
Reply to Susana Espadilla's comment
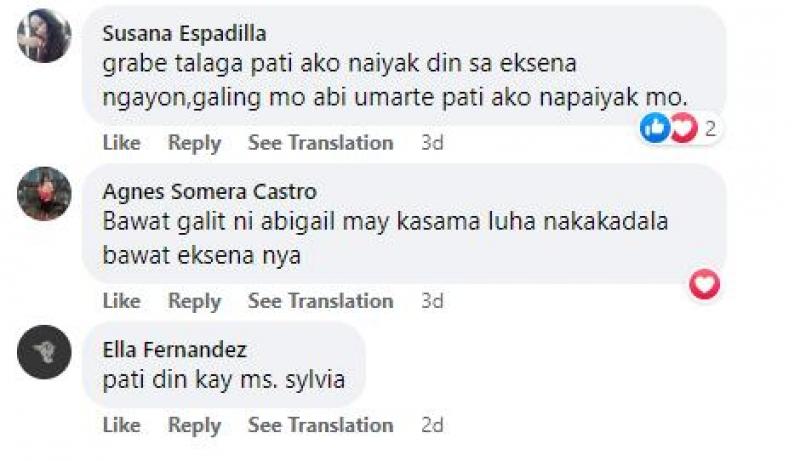click(x=194, y=143)
